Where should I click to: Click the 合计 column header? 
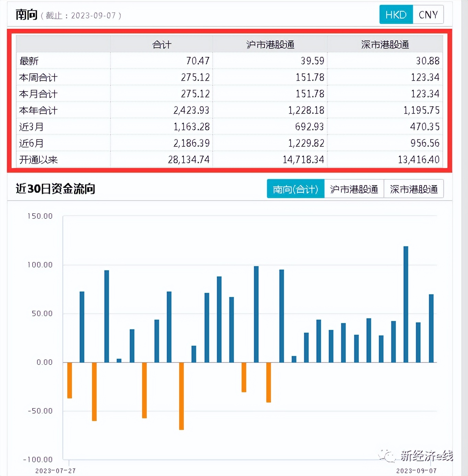click(162, 44)
